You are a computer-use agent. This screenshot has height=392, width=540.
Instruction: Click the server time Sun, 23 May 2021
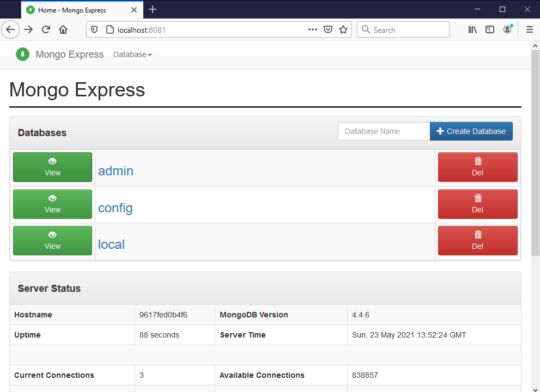tap(409, 335)
